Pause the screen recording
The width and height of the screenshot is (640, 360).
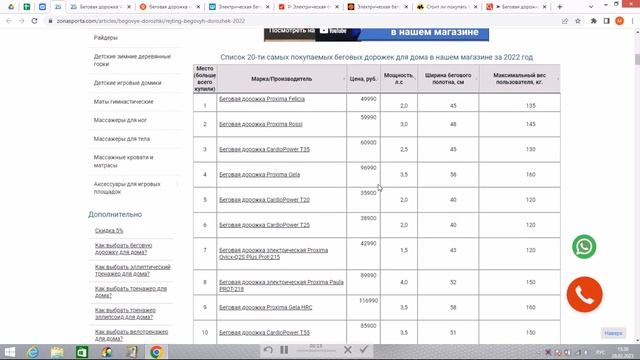tap(284, 349)
